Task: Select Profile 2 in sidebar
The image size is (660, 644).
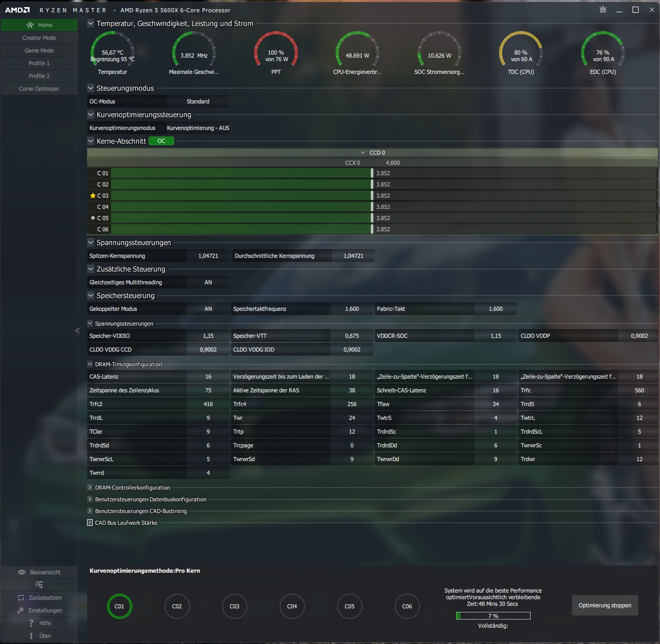Action: coord(39,76)
